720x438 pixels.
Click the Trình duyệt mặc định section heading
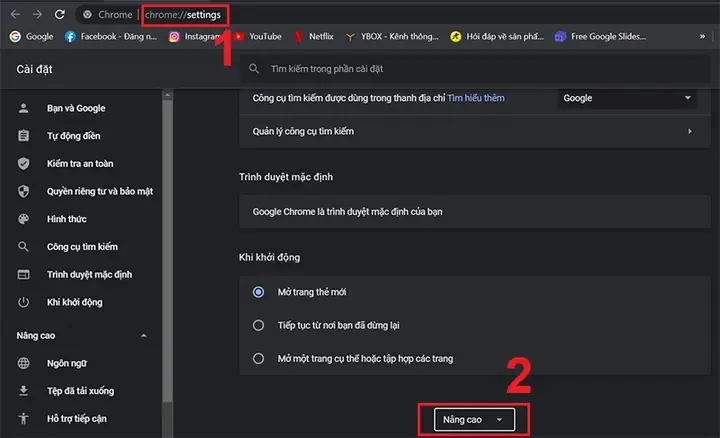pyautogui.click(x=286, y=177)
